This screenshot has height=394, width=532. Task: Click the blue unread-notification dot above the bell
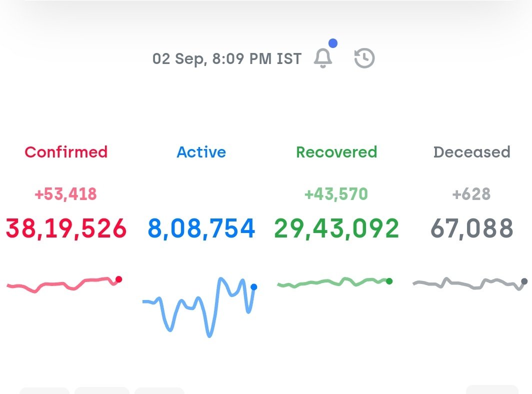(333, 43)
